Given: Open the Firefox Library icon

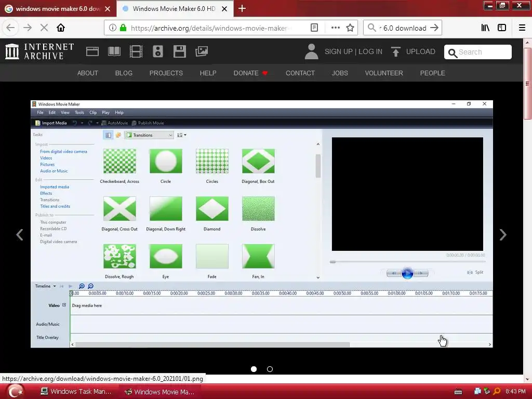Looking at the screenshot, I should [x=485, y=28].
